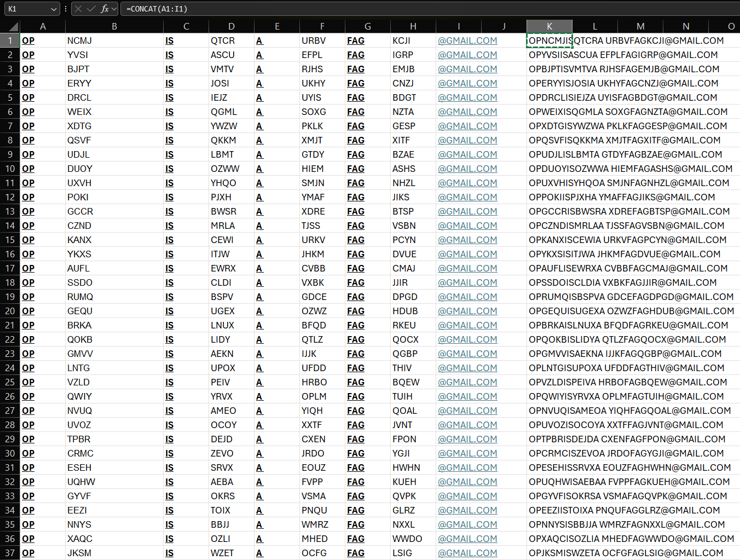Click the cell containing QWIY
The image size is (740, 560).
pos(114,396)
